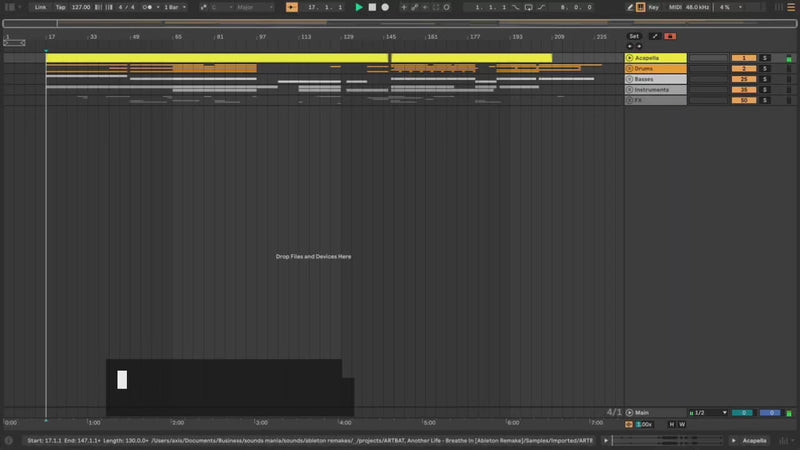Unfold the Drums group track

click(x=630, y=69)
